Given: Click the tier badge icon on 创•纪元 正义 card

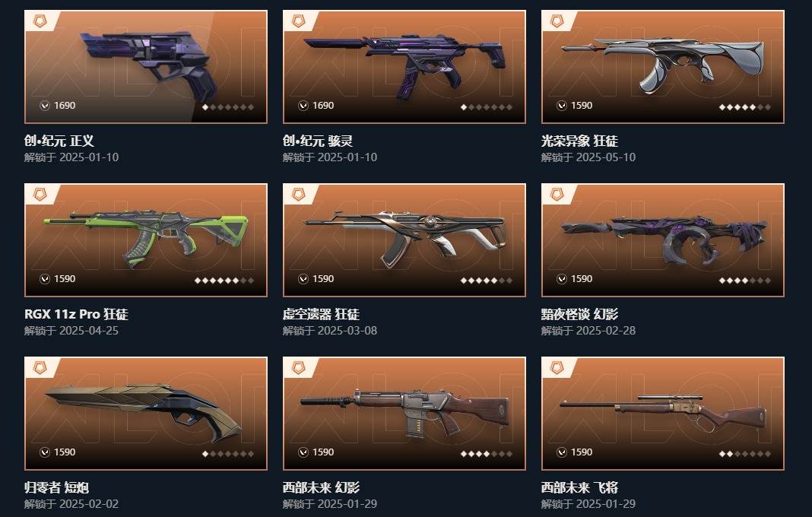Looking at the screenshot, I should tap(40, 21).
